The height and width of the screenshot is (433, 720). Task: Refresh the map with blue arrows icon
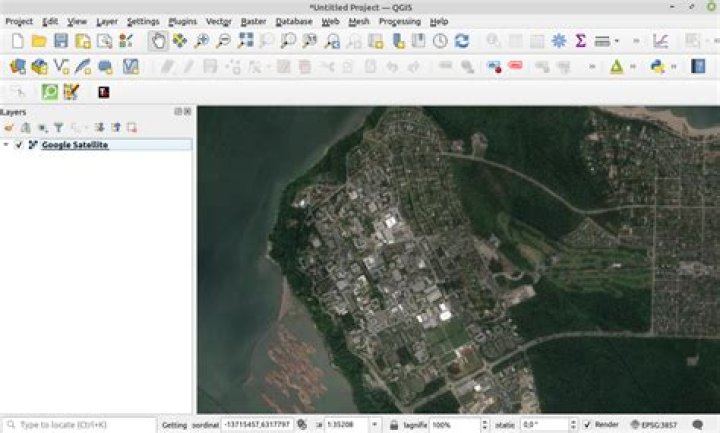tap(462, 41)
